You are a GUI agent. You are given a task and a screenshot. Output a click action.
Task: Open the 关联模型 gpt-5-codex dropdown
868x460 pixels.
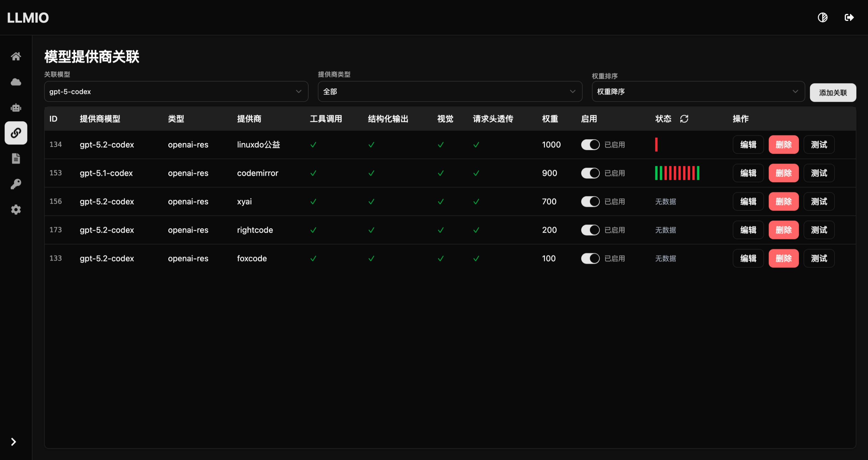(176, 92)
